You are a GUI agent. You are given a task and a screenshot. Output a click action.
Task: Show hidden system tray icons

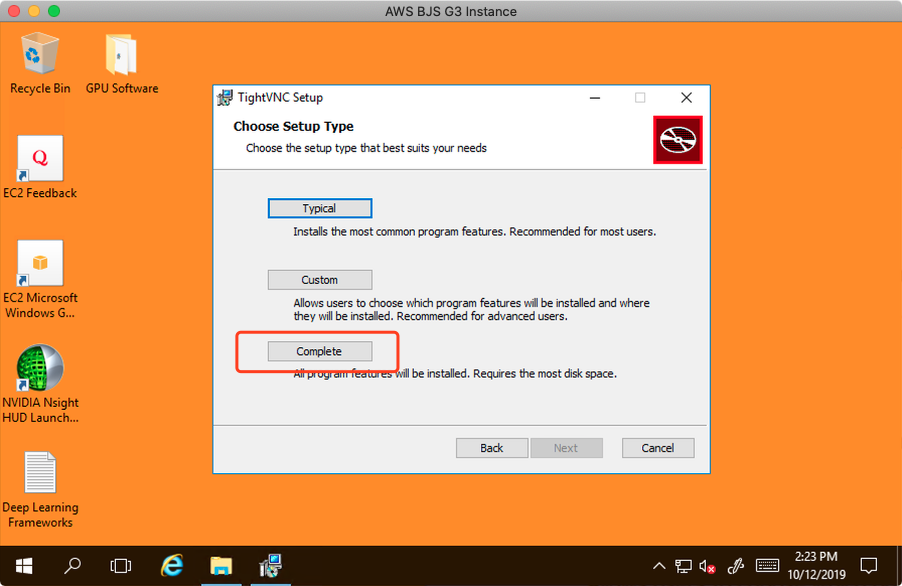tap(659, 566)
